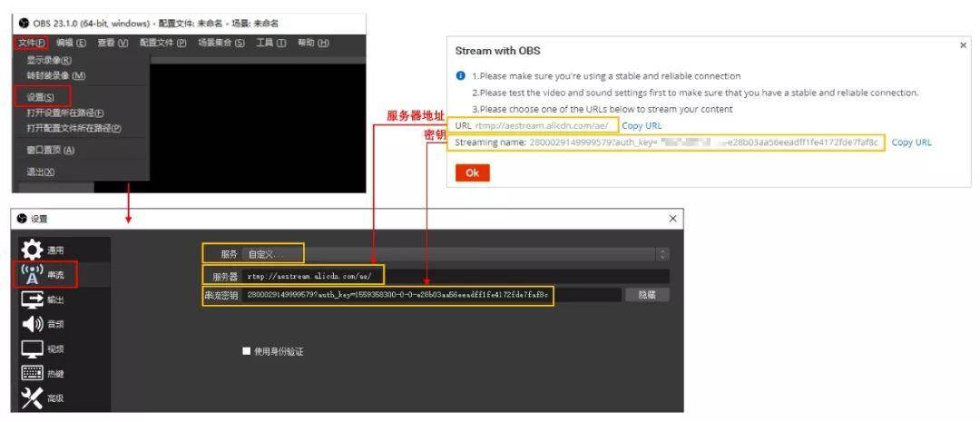Click Copy URL beside Streaming name

[x=911, y=142]
